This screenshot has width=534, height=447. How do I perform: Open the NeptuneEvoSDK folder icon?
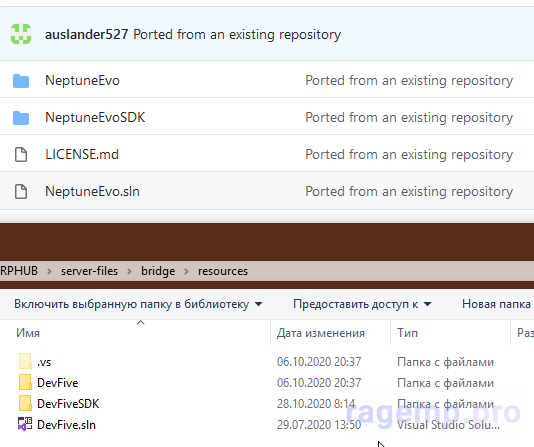pyautogui.click(x=21, y=118)
